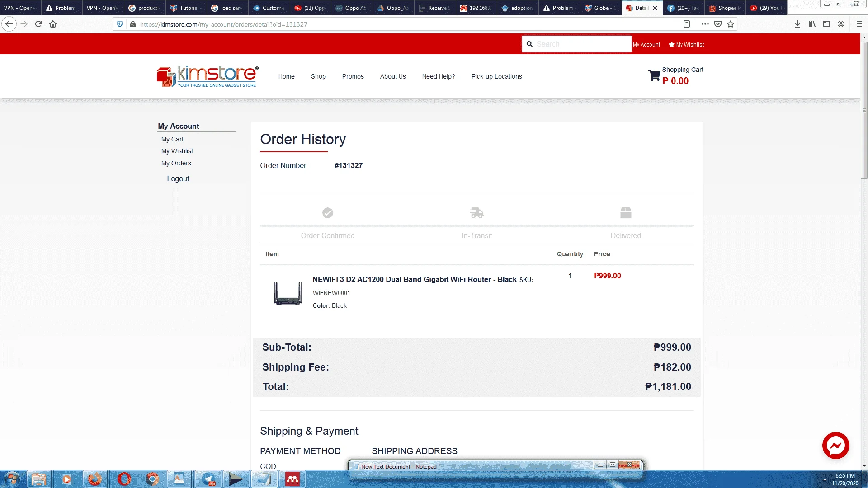Open the Firefox hamburger menu
This screenshot has width=868, height=488.
pos(859,24)
